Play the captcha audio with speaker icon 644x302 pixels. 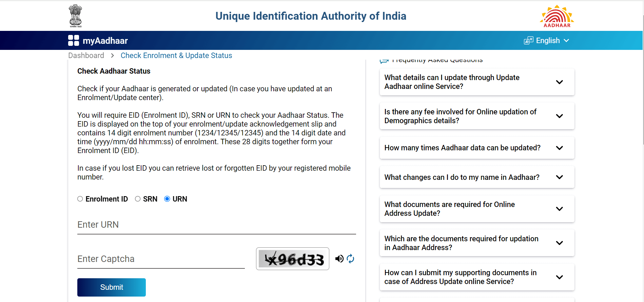point(339,259)
